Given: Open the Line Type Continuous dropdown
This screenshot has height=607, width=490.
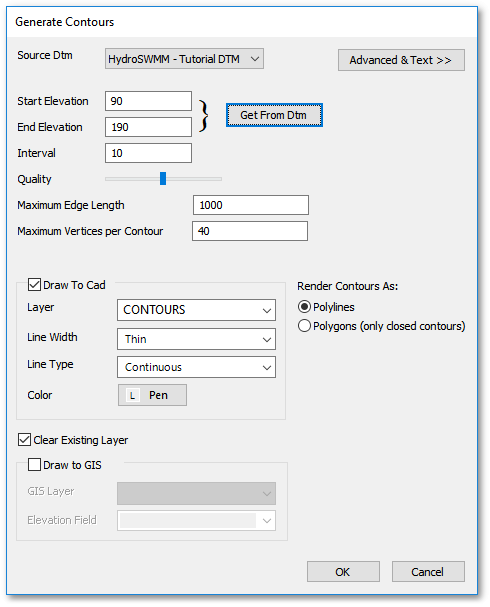Looking at the screenshot, I should pos(196,367).
